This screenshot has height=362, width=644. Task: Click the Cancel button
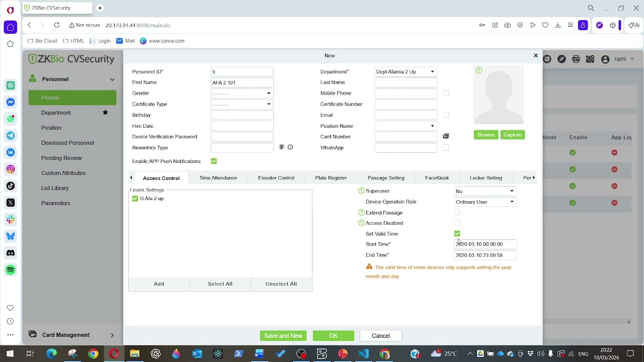(x=381, y=336)
